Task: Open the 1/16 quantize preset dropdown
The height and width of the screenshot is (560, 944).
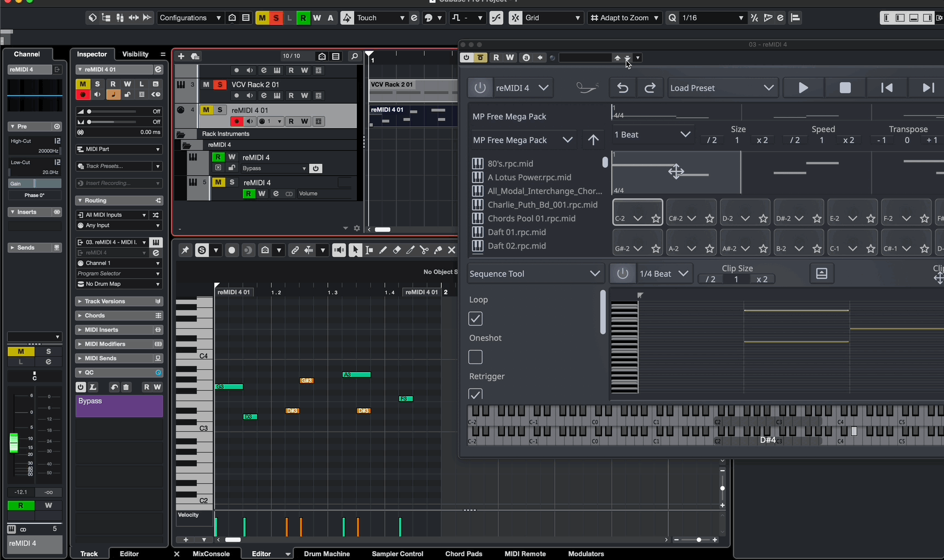Action: point(713,18)
